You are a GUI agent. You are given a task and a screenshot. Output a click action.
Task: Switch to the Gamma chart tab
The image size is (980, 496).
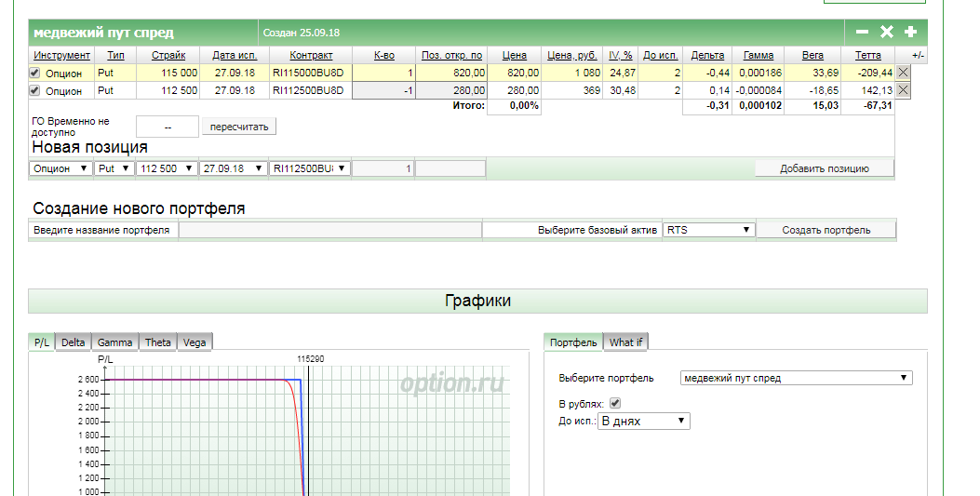[114, 342]
